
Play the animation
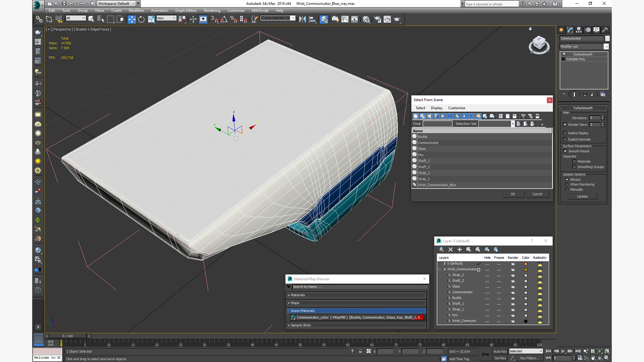[563, 351]
